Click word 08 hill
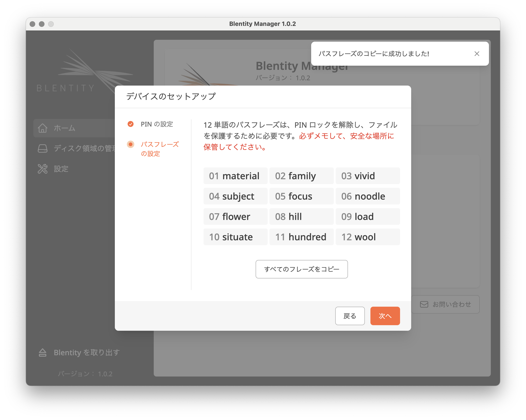Viewport: 526px width, 420px height. (302, 216)
